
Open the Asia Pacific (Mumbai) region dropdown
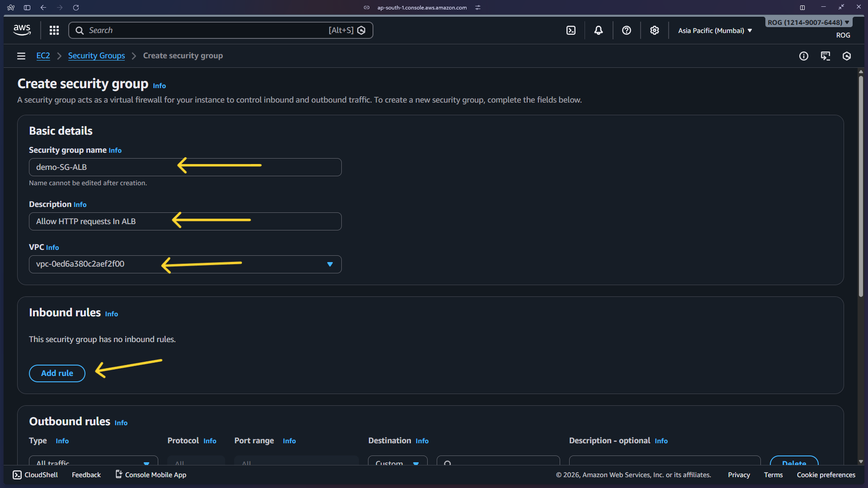tap(714, 30)
